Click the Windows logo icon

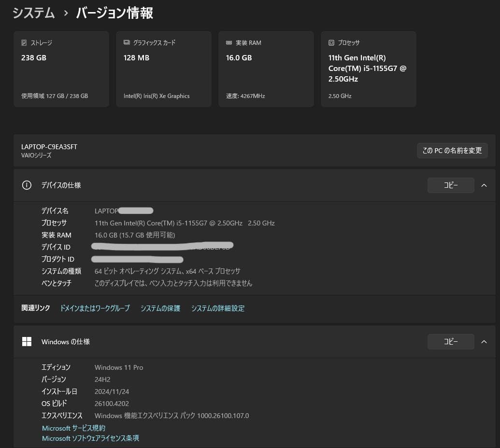pyautogui.click(x=27, y=342)
